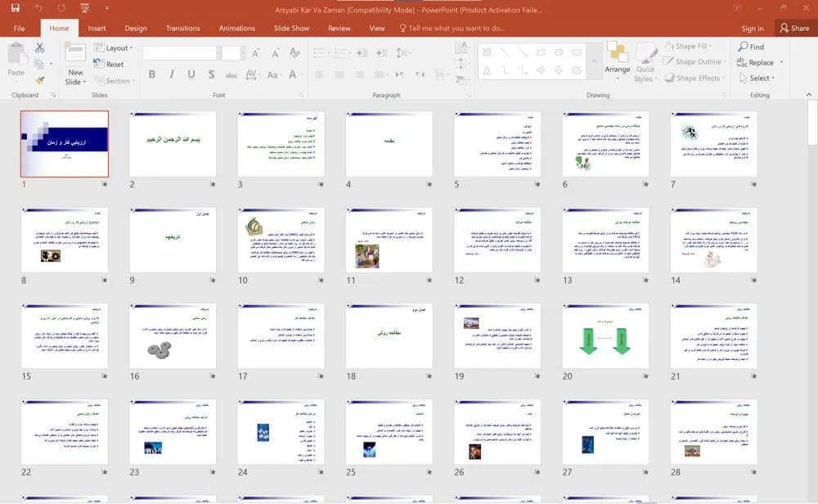Open the Shape Effects dropdown
Viewport: 818px width, 504px height.
[694, 78]
